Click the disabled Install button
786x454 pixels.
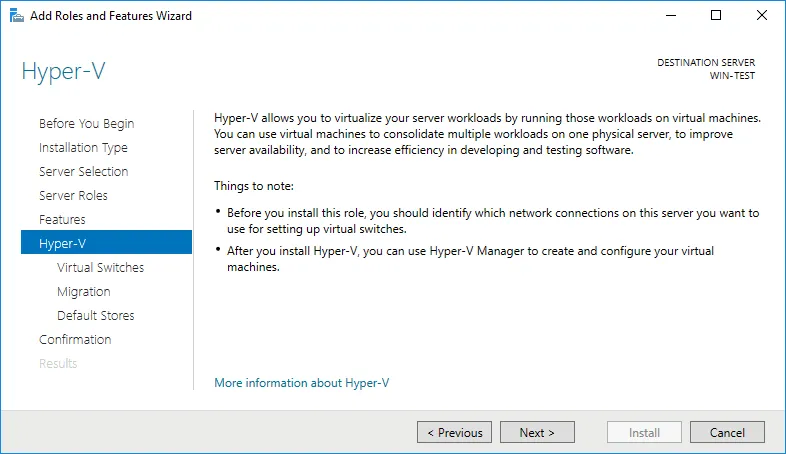pyautogui.click(x=644, y=433)
